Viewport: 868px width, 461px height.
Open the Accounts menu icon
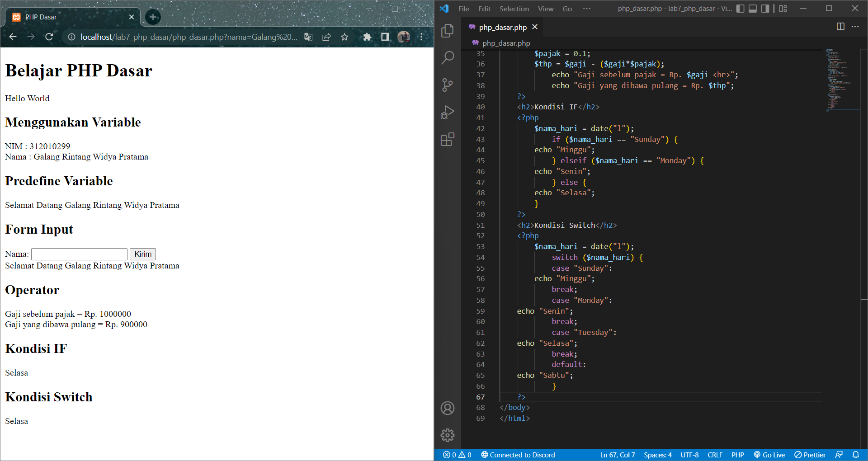[448, 408]
